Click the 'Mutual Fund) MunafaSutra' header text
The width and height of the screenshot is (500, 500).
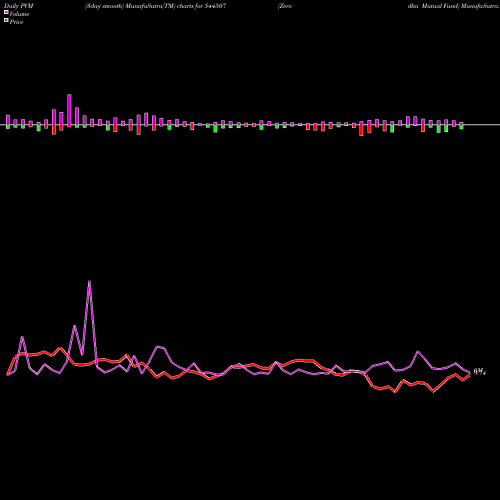460,6
